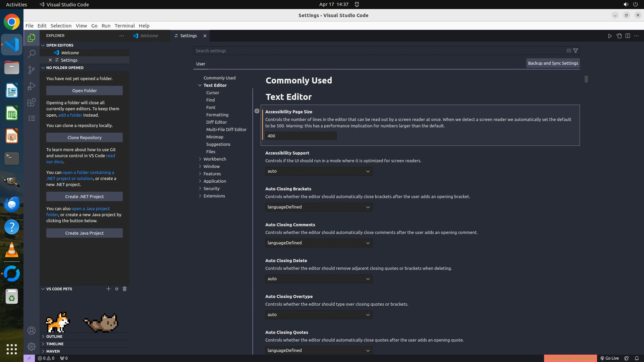
Task: Click the trash icon in VS Code Pets
Action: pos(124,289)
